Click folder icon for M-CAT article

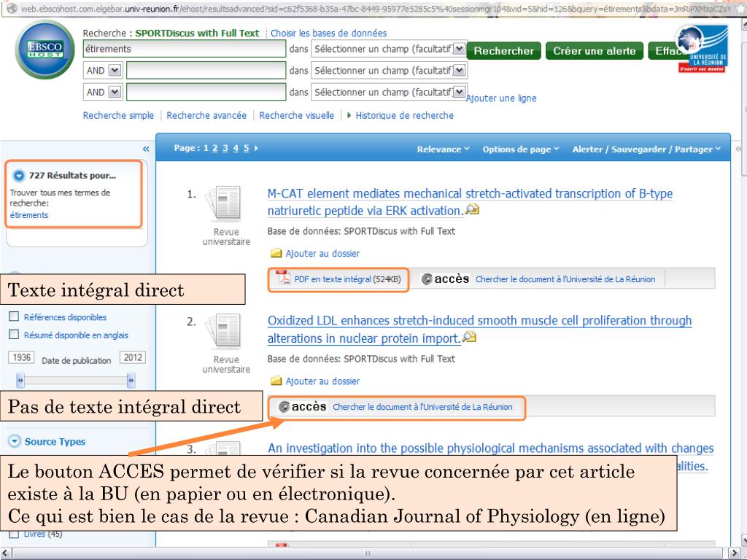pyautogui.click(x=276, y=253)
